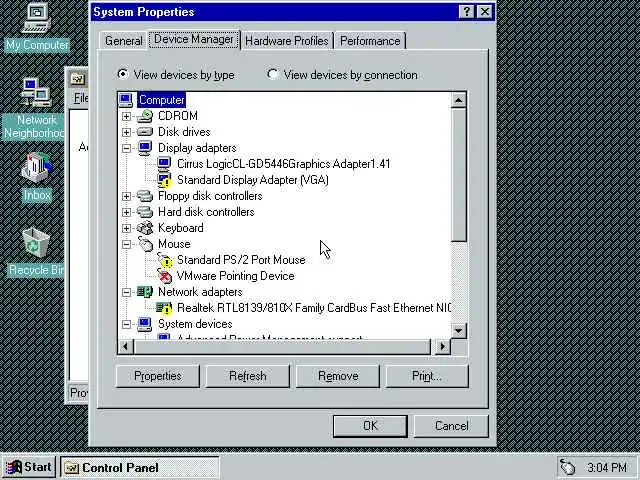Select VMware Pointing Device row
Image resolution: width=640 pixels, height=480 pixels.
236,276
